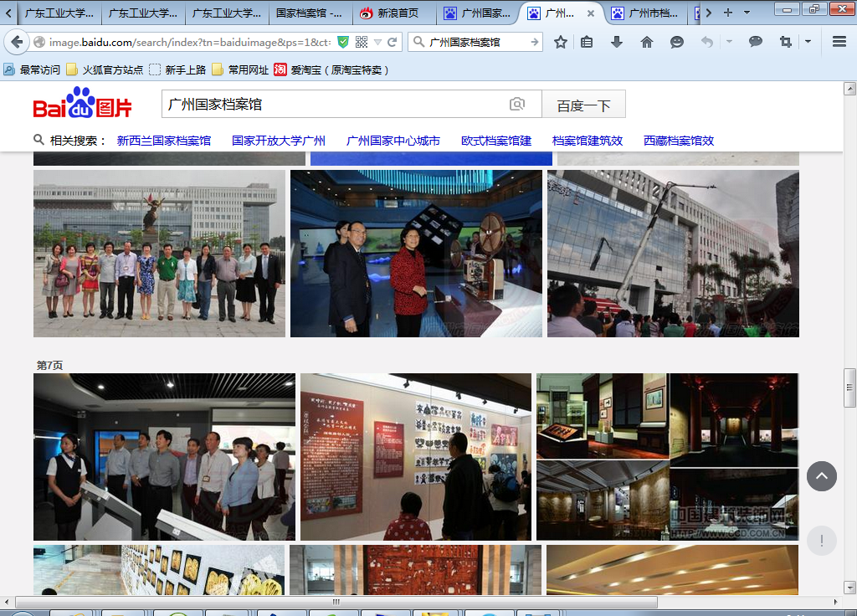The image size is (857, 616).
Task: Open the group photo thumbnail outside the building
Action: coord(159,254)
